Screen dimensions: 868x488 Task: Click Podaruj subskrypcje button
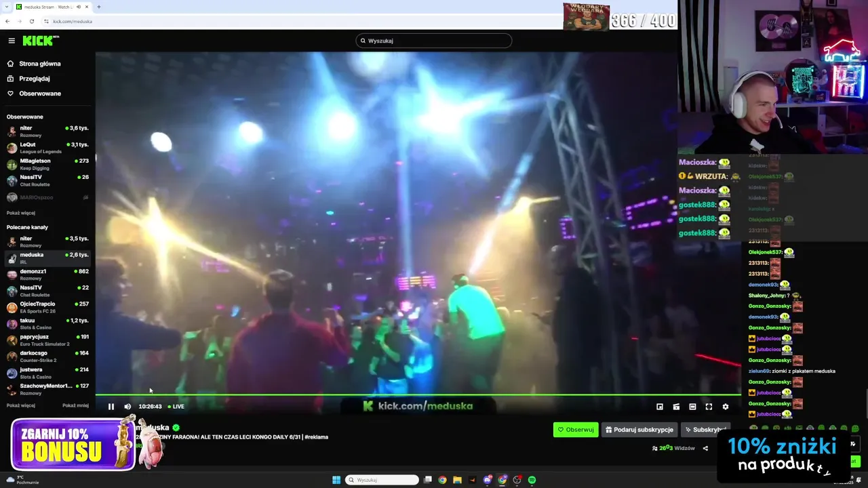(x=639, y=430)
